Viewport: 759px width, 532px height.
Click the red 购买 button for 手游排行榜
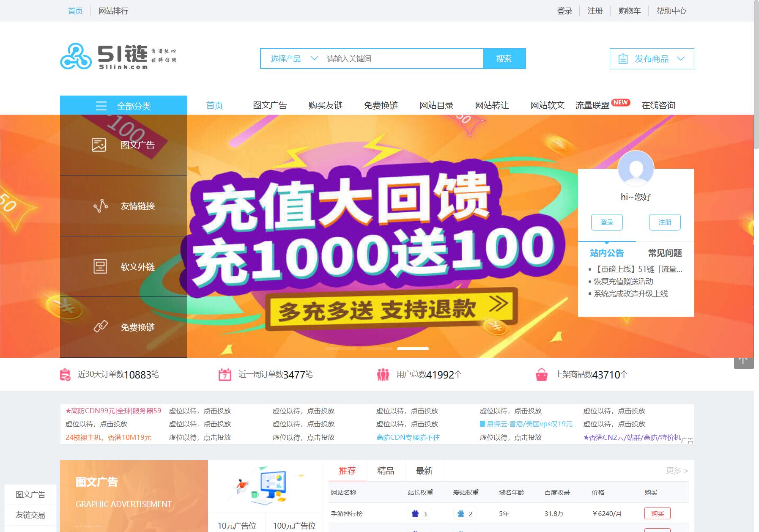(x=657, y=513)
